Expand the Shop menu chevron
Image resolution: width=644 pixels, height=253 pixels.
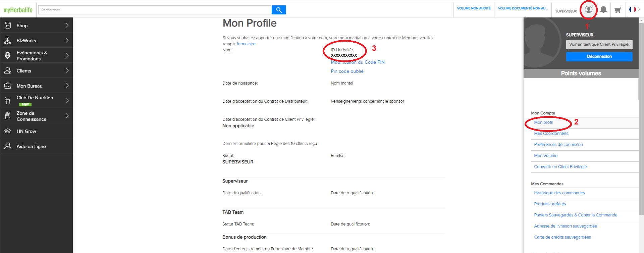click(67, 25)
